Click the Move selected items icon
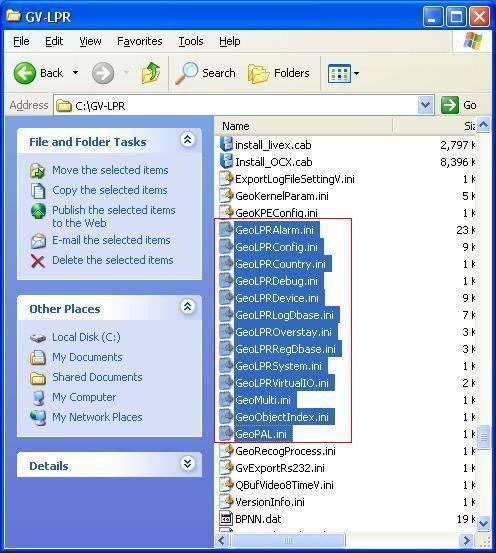The height and width of the screenshot is (553, 496). click(37, 171)
